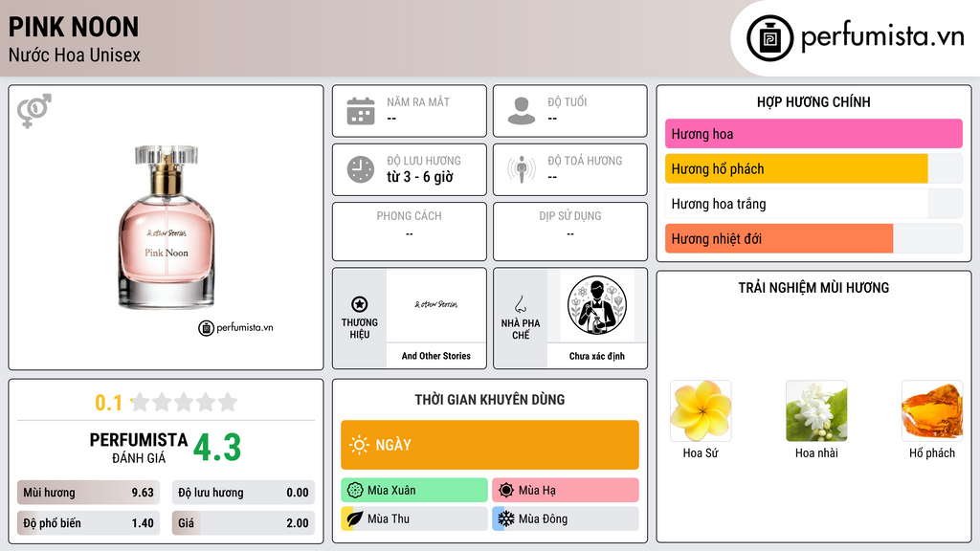
Task: Click the perfumer illustration avatar
Action: [597, 305]
